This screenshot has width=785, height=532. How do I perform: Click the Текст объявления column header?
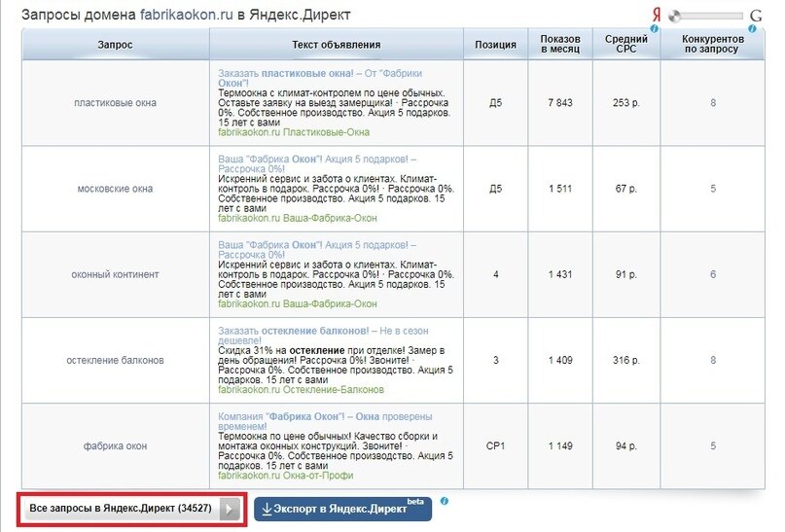click(x=337, y=45)
